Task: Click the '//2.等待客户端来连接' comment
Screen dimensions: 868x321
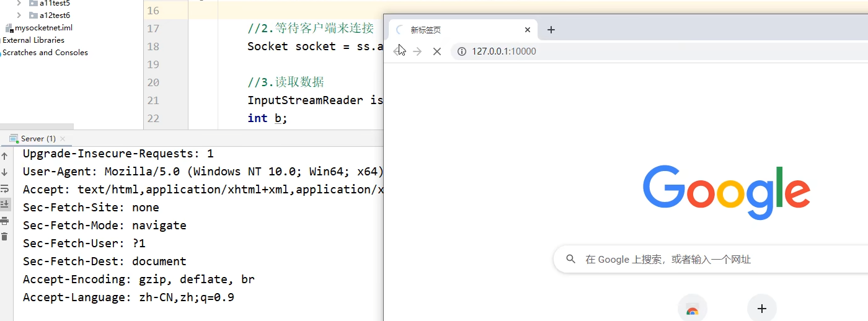Action: click(311, 29)
